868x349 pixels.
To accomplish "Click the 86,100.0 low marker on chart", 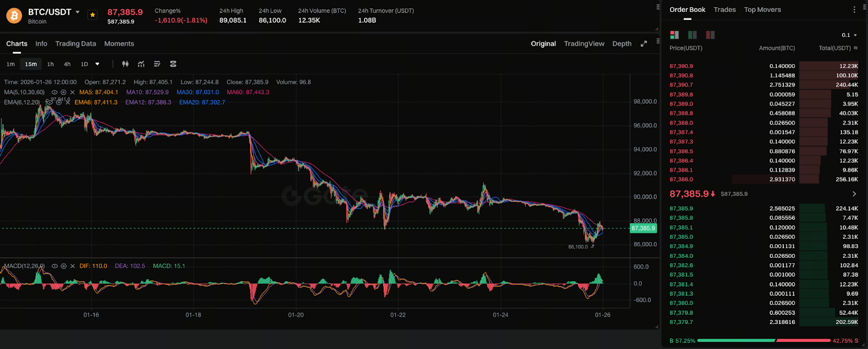I will [578, 247].
